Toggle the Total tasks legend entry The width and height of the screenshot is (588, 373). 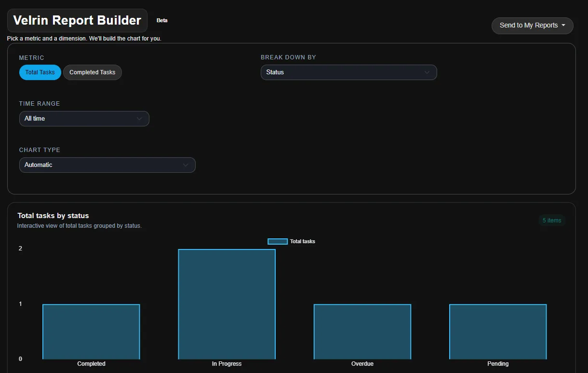click(x=302, y=241)
